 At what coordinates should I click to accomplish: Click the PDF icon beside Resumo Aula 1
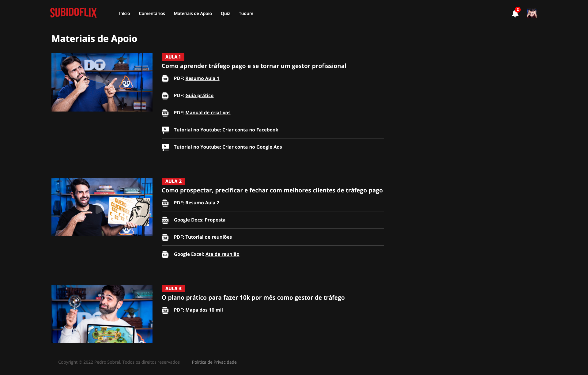(165, 79)
